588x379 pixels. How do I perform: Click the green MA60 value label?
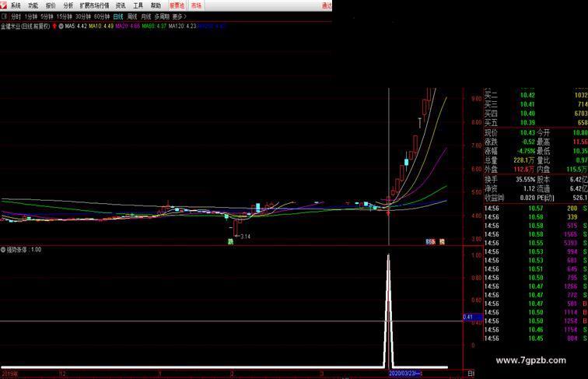154,26
